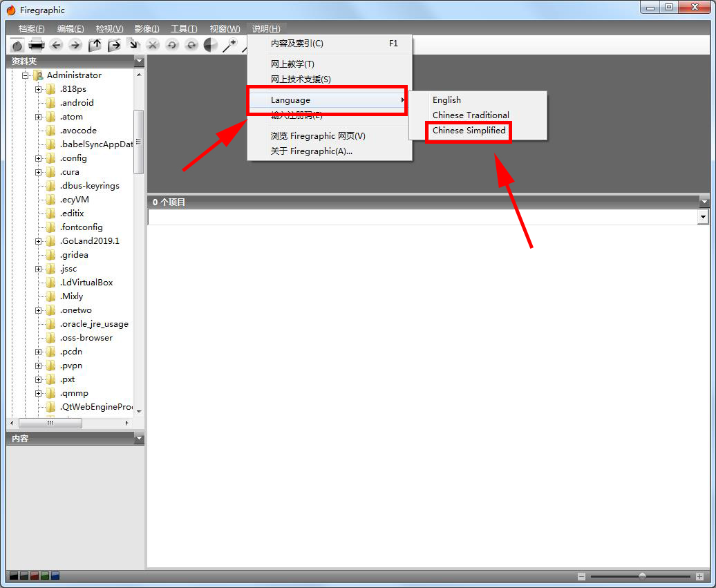Open the 0 个项目 panel dropdown arrow
The width and height of the screenshot is (716, 588).
pos(704,202)
